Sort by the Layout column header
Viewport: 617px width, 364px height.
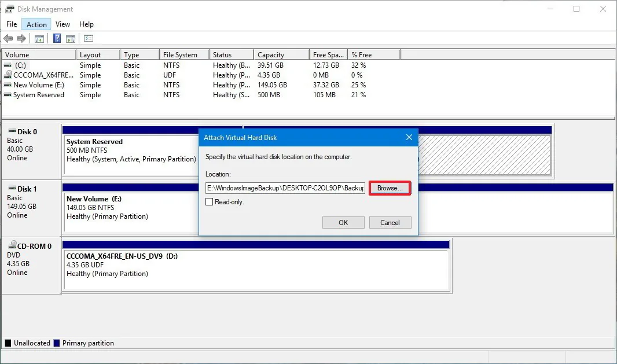coord(98,55)
